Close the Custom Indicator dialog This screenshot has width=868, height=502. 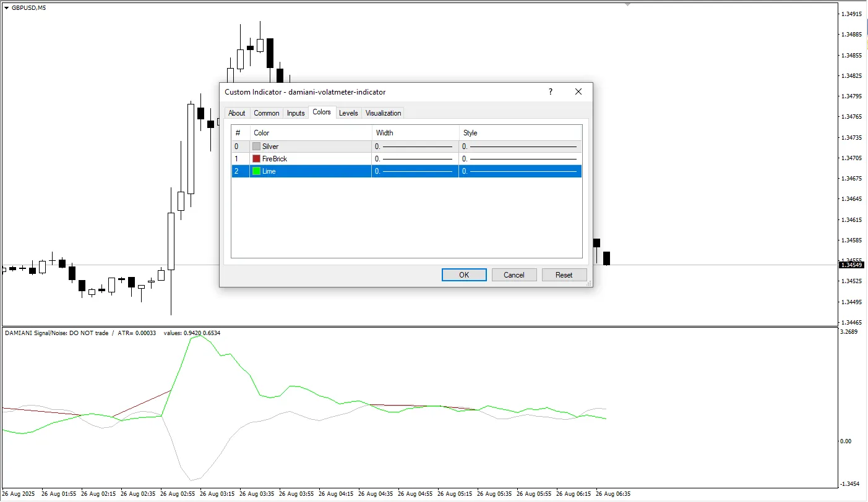(578, 91)
